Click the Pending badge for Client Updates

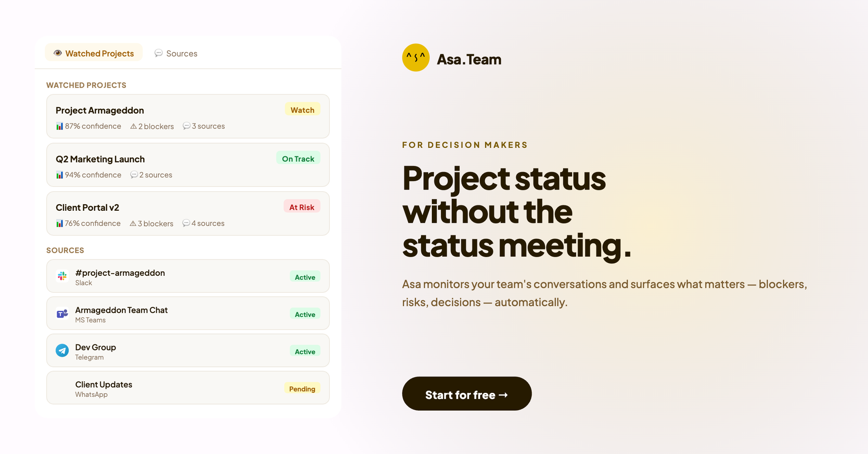click(x=302, y=389)
